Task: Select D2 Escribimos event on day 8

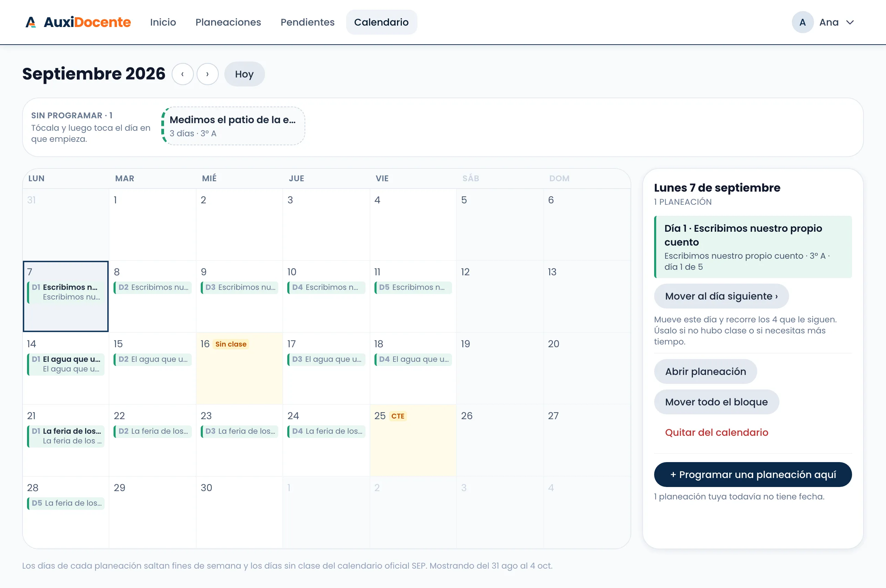Action: coord(152,288)
